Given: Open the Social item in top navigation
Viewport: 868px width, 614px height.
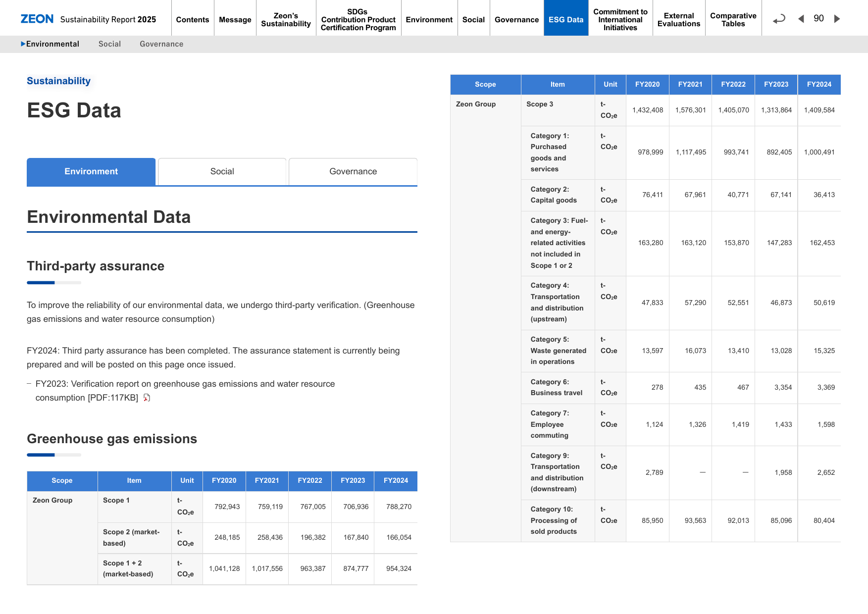Looking at the screenshot, I should tap(473, 19).
